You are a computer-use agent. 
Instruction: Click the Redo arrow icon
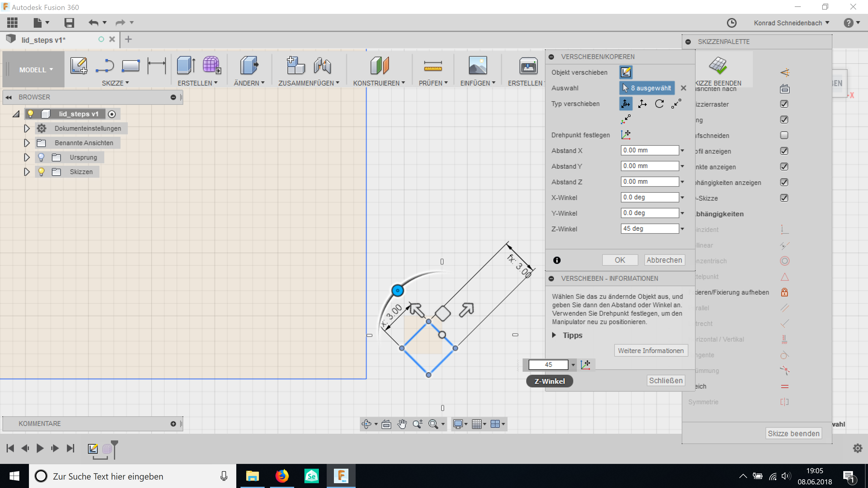pos(120,23)
